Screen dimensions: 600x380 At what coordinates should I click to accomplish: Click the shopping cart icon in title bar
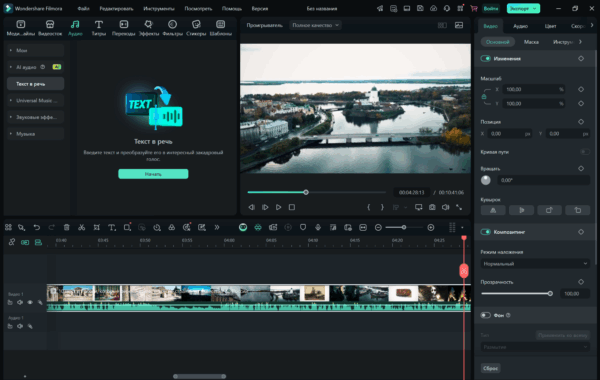coord(473,8)
